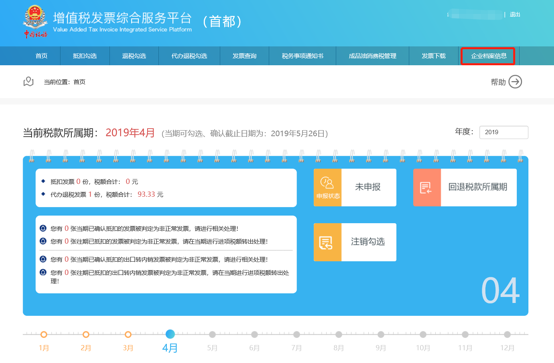Open the 帮助 arrow circle icon
The image size is (554, 363).
(x=515, y=82)
